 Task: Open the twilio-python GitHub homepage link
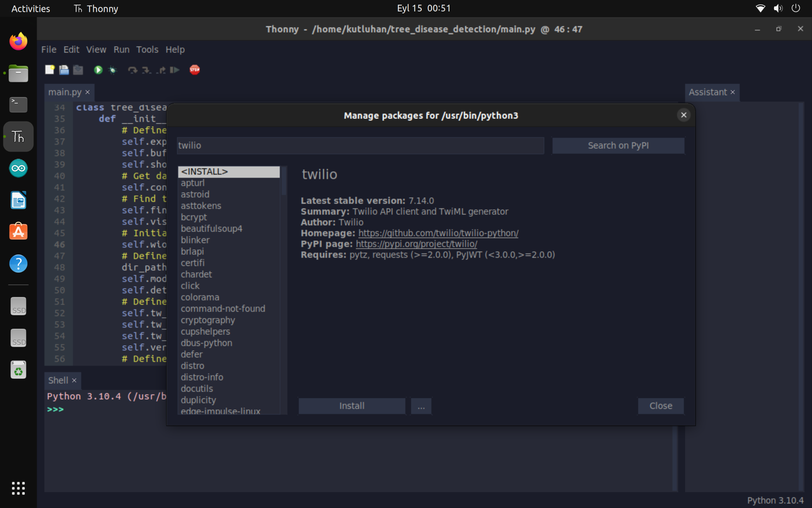438,233
